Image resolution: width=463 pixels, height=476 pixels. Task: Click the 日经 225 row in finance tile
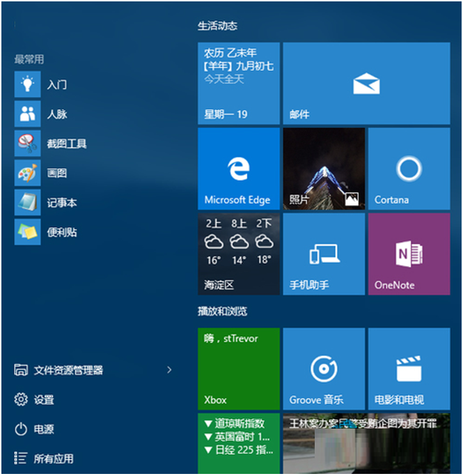click(x=239, y=450)
